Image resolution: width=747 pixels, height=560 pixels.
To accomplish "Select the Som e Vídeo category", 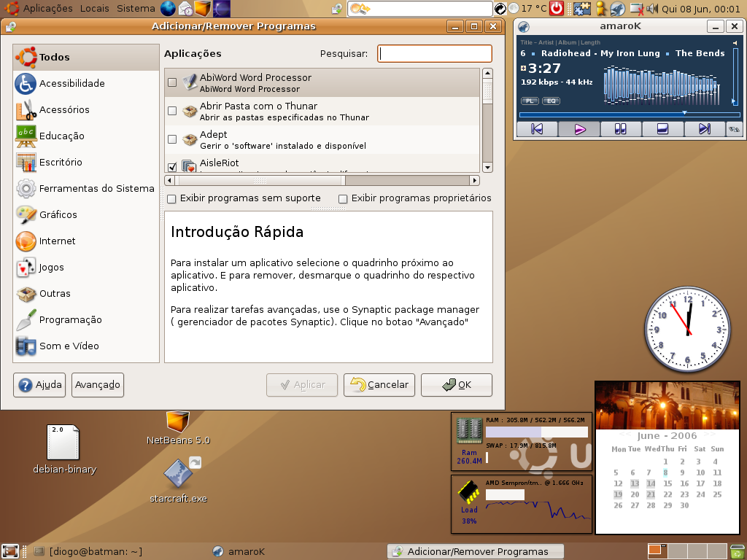I will coord(86,346).
